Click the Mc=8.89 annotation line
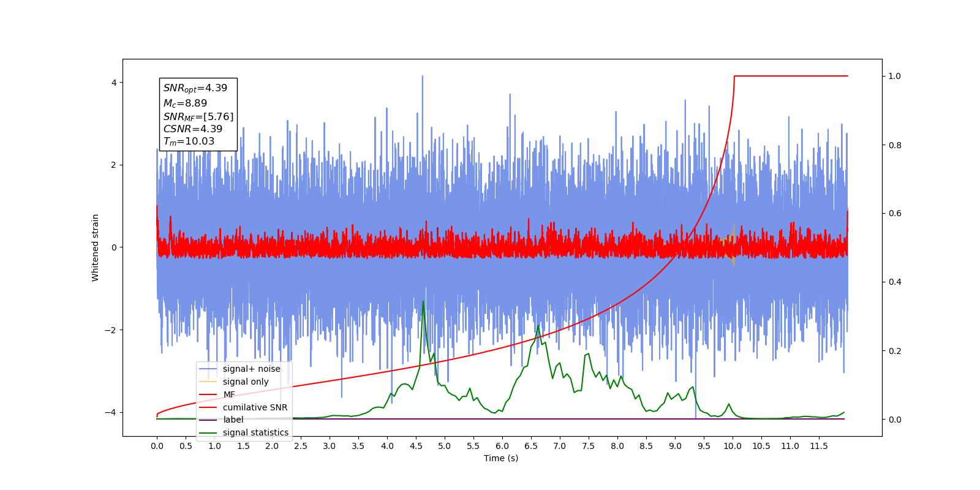 (185, 104)
